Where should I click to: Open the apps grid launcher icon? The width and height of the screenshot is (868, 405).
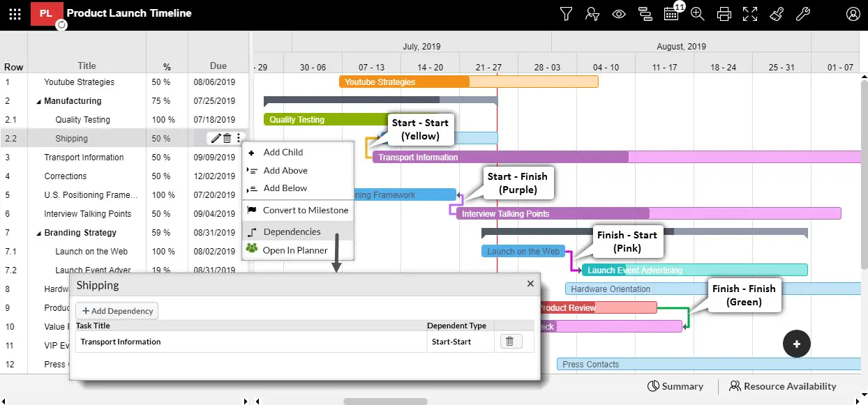15,14
